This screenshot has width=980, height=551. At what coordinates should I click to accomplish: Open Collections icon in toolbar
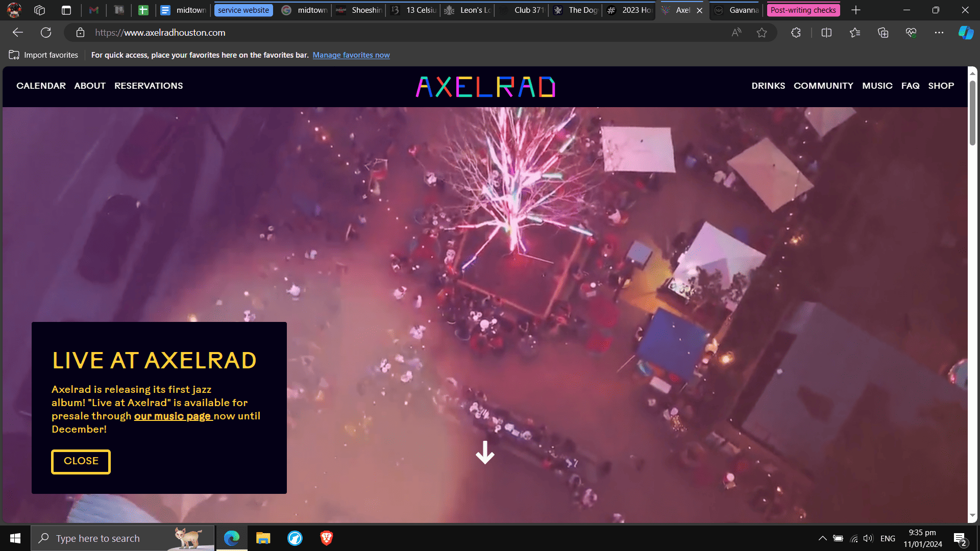pos(883,33)
